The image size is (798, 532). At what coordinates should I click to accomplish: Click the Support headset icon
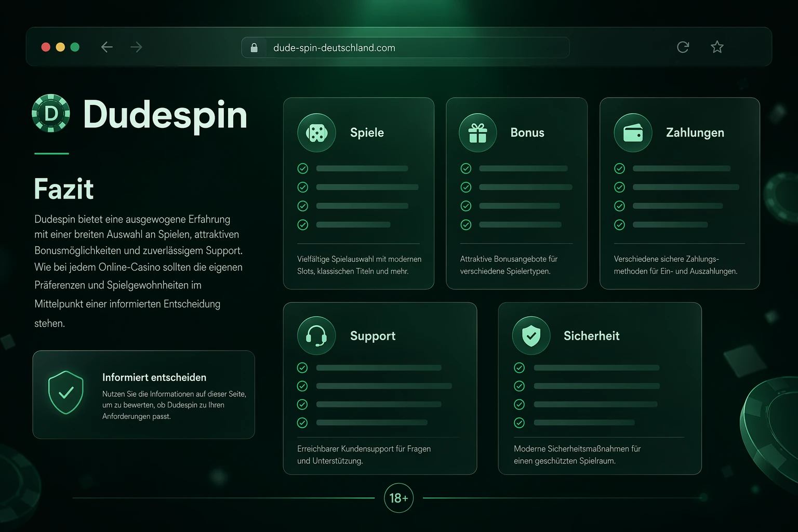pos(316,336)
